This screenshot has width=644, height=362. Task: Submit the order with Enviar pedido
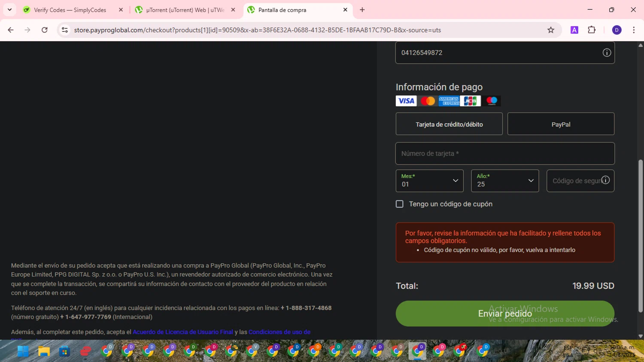(x=505, y=313)
